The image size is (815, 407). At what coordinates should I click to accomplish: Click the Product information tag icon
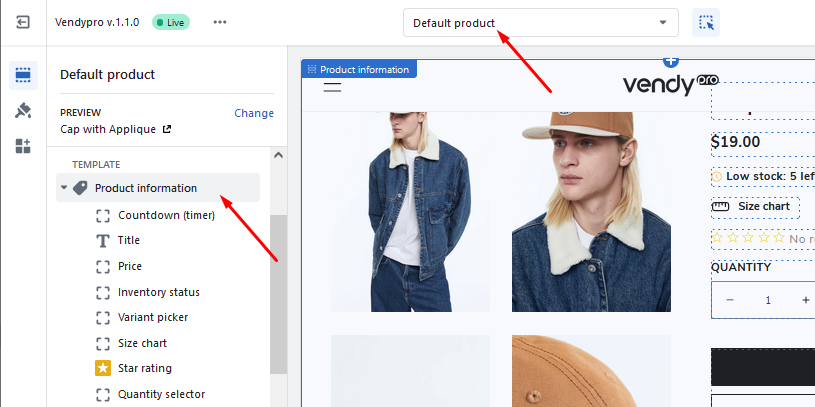point(80,188)
